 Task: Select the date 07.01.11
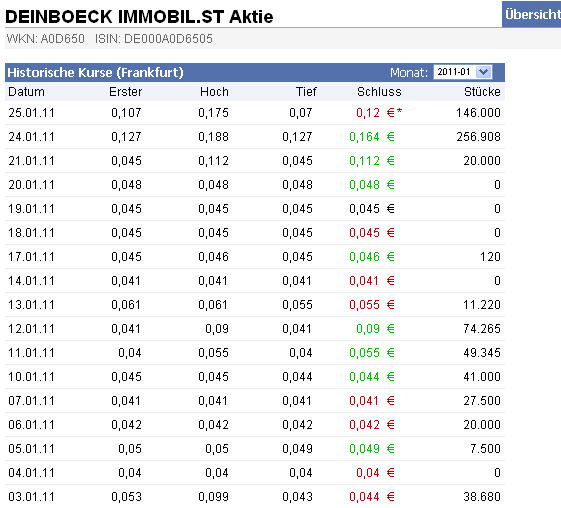pos(31,401)
